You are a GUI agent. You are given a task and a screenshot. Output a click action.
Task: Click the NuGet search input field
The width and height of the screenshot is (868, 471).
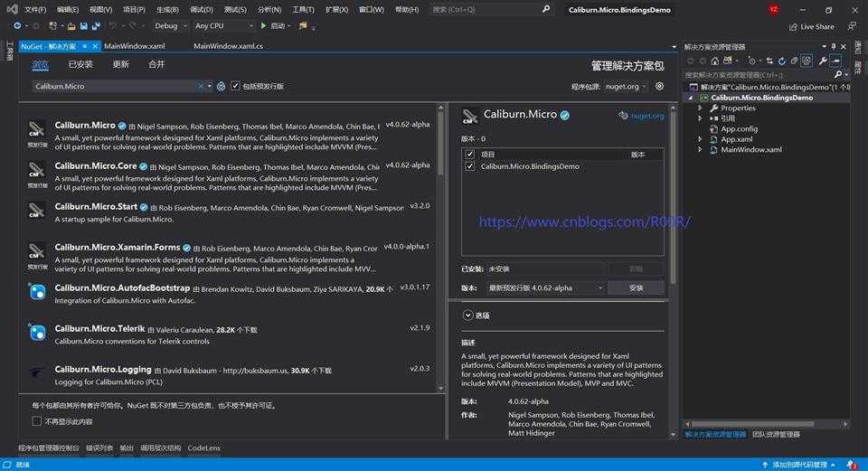pos(115,87)
